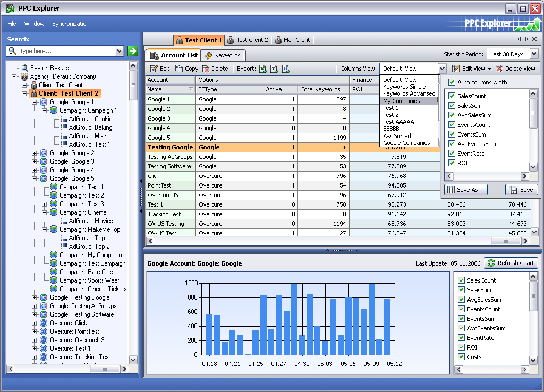
Task: Open the File menu
Action: (x=12, y=24)
